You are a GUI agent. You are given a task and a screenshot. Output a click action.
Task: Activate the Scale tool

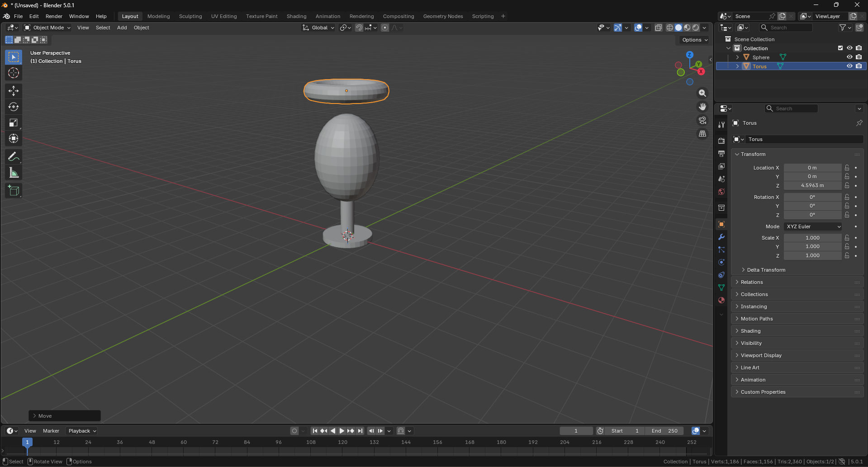point(14,123)
